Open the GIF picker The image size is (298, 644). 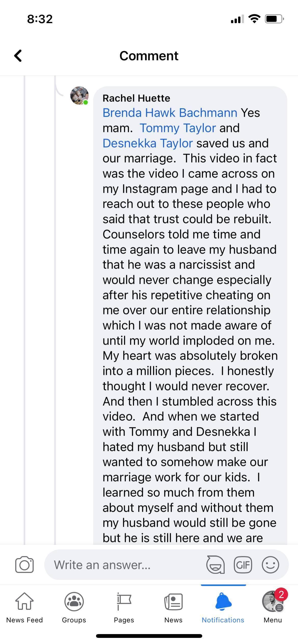coord(243,565)
